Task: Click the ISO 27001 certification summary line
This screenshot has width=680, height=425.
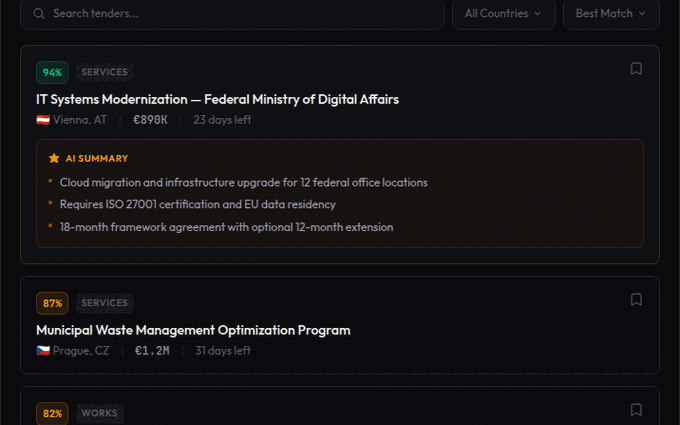Action: (197, 205)
